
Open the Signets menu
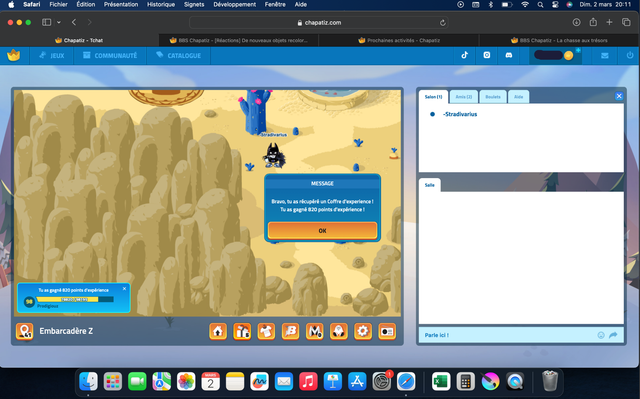point(194,4)
